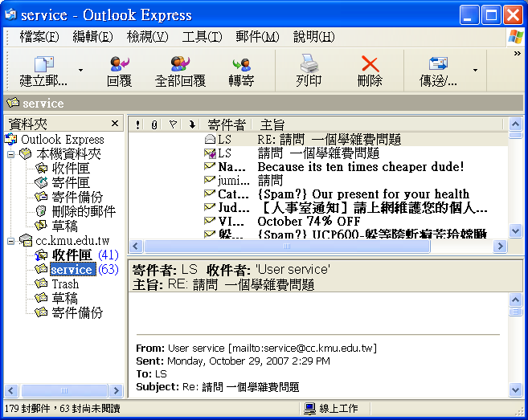Select local 收件匣 inbox folder icon
The height and width of the screenshot is (420, 528).
[x=41, y=168]
